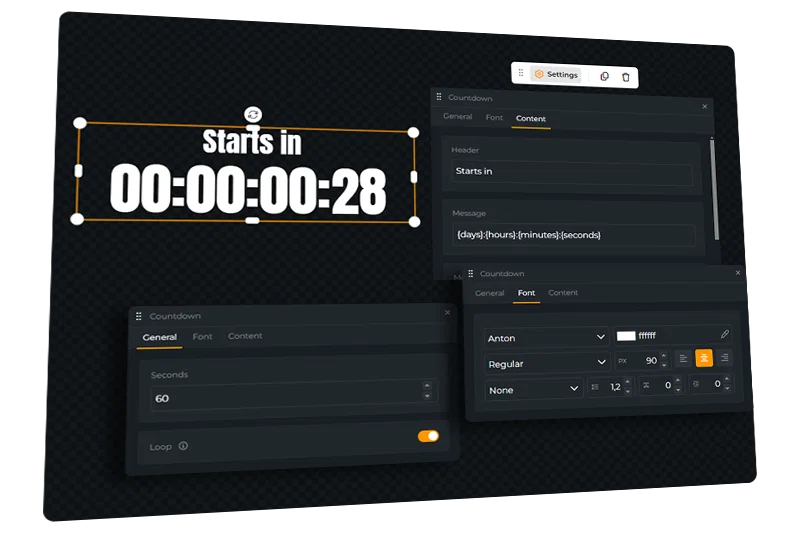Click the PX font size field showing 90

click(x=641, y=361)
